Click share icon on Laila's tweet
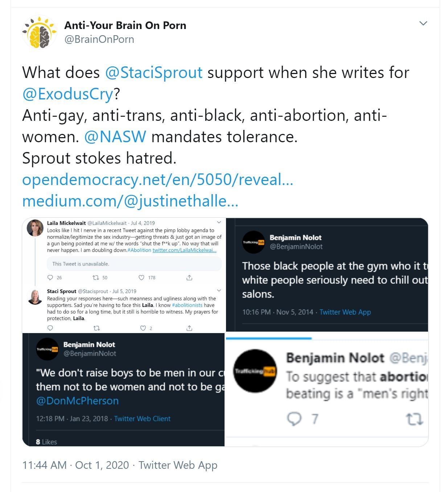 click(x=189, y=278)
